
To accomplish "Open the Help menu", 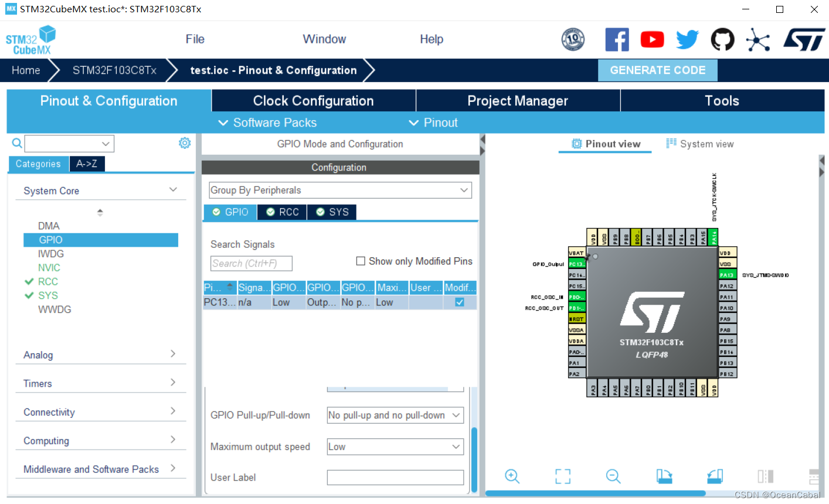I will tap(432, 39).
